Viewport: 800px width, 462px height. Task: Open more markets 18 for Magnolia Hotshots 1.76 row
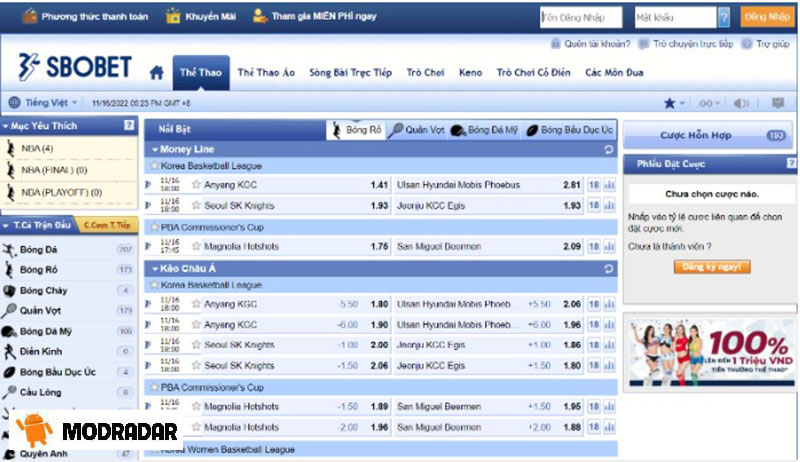pyautogui.click(x=594, y=247)
